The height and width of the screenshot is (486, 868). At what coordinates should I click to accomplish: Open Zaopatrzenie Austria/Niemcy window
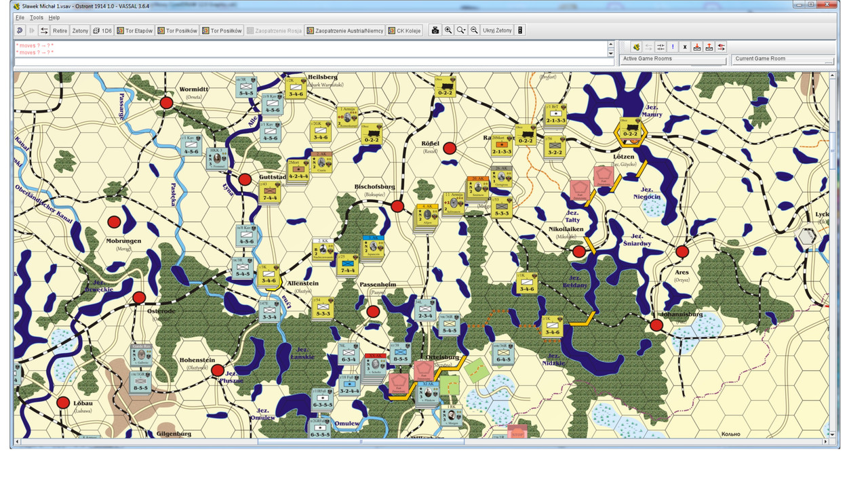coord(345,31)
